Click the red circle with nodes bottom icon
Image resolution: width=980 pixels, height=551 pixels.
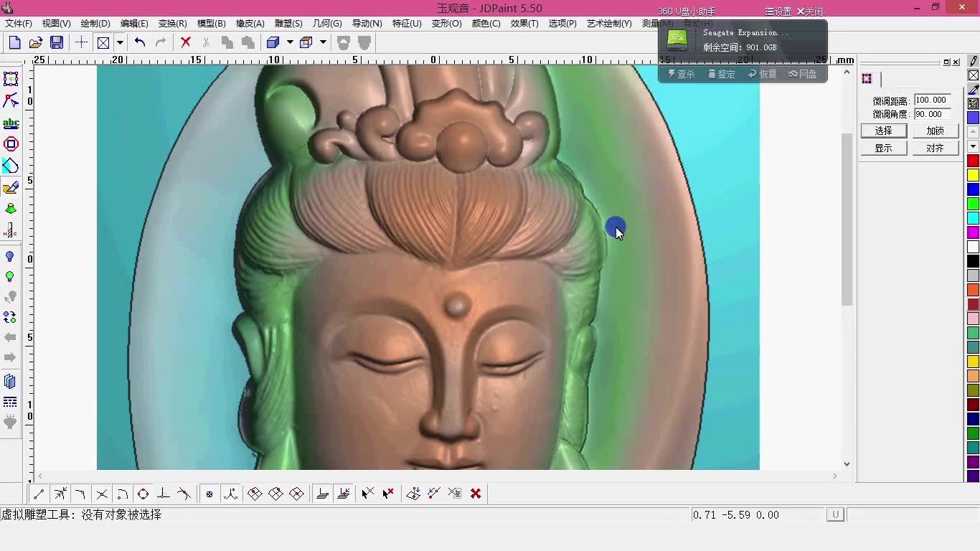point(143,494)
